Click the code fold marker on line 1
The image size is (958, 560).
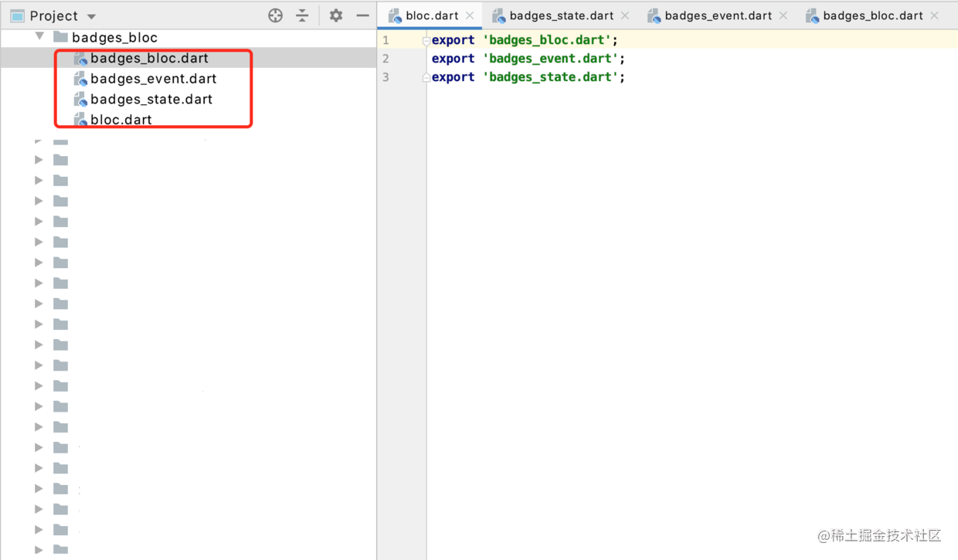[x=426, y=40]
